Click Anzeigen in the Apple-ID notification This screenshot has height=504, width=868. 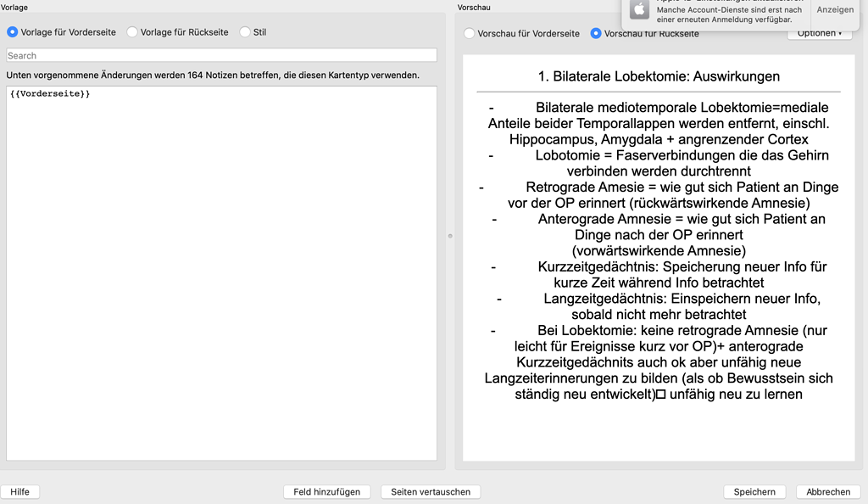pos(834,9)
